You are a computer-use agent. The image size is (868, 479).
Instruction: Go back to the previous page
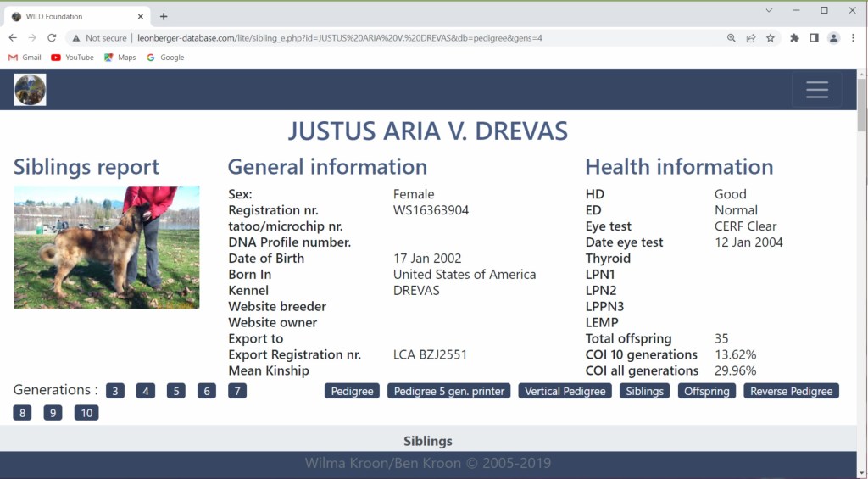coord(13,38)
